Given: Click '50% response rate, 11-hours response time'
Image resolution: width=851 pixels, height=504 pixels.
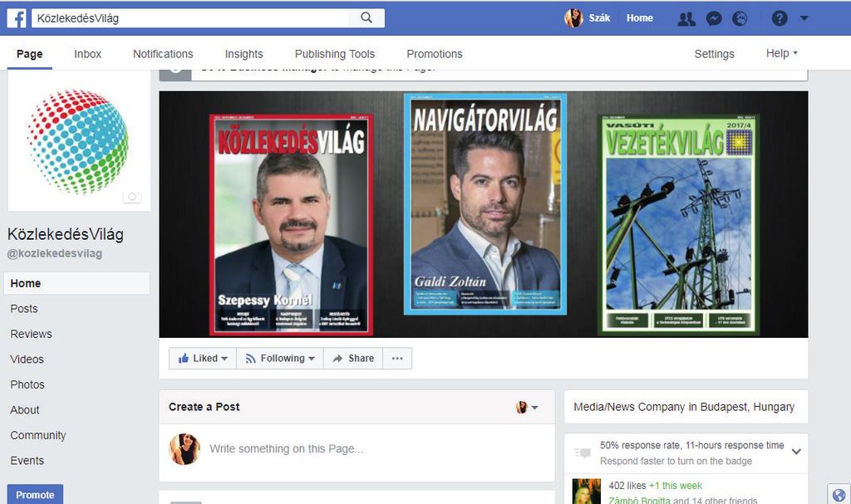Looking at the screenshot, I should 692,445.
